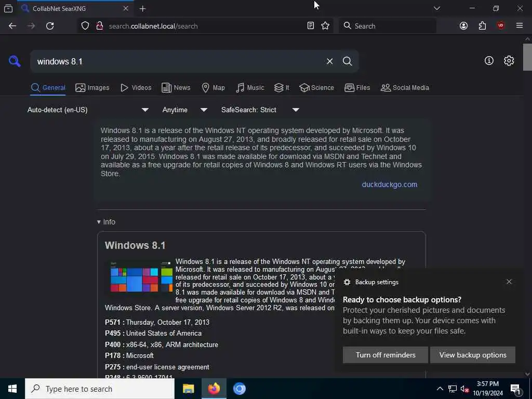Open the SafeSearch: Strict dropdown
This screenshot has height=399, width=532.
pyautogui.click(x=260, y=110)
